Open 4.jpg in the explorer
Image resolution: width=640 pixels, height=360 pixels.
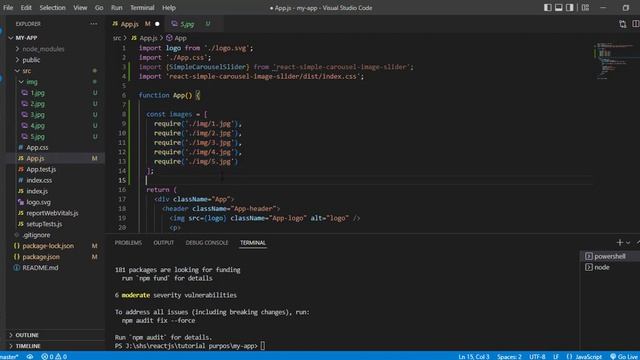38,126
